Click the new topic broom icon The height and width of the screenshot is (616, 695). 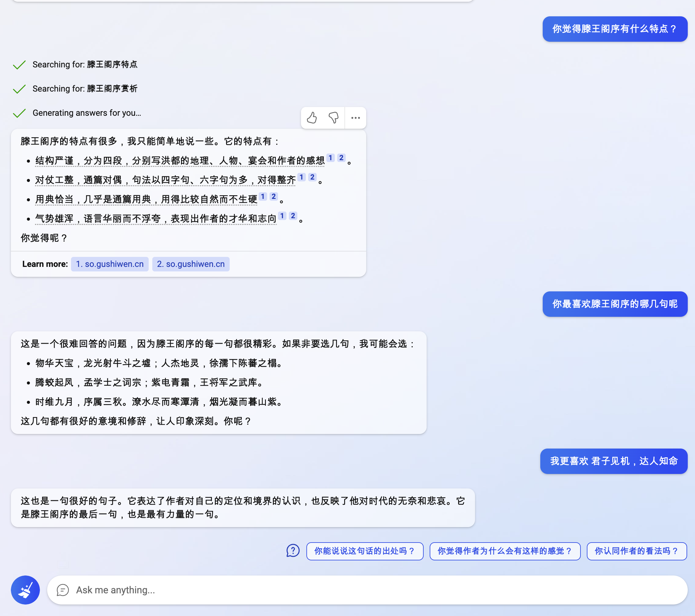[x=25, y=590]
